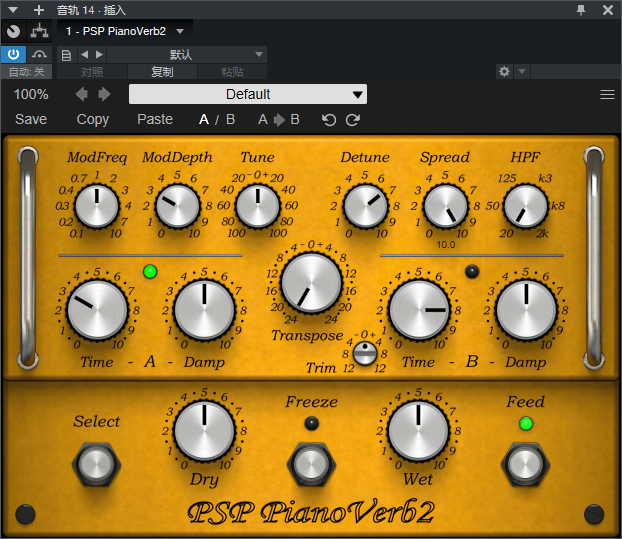This screenshot has height=539, width=622.
Task: Click the HPF knob
Action: [526, 206]
